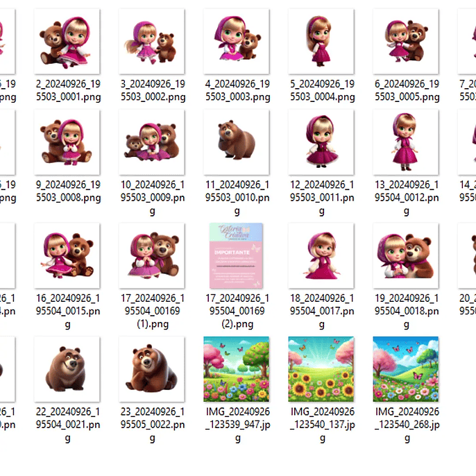Image resolution: width=476 pixels, height=476 pixels.
Task: Select smiling bear 22_20240926_195504_0021.png
Action: [x=67, y=369]
